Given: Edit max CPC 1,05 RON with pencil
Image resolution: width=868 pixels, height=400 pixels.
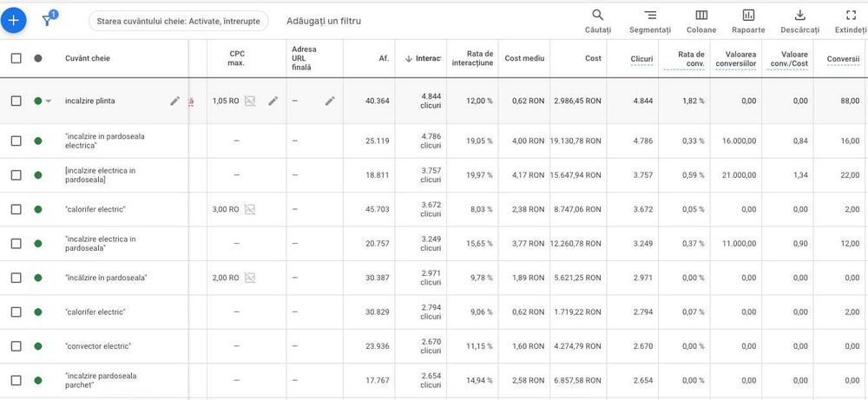Looking at the screenshot, I should point(273,101).
